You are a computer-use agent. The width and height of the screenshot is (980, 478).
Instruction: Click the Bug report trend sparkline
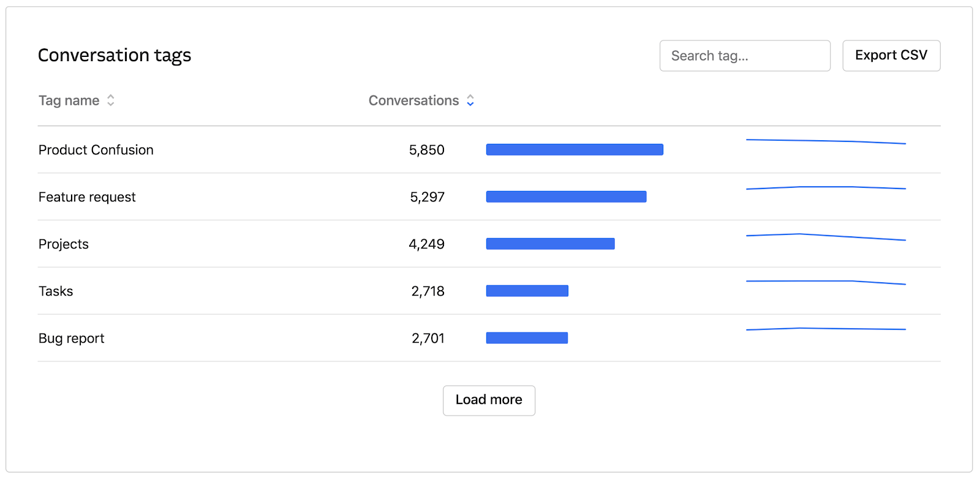point(826,329)
